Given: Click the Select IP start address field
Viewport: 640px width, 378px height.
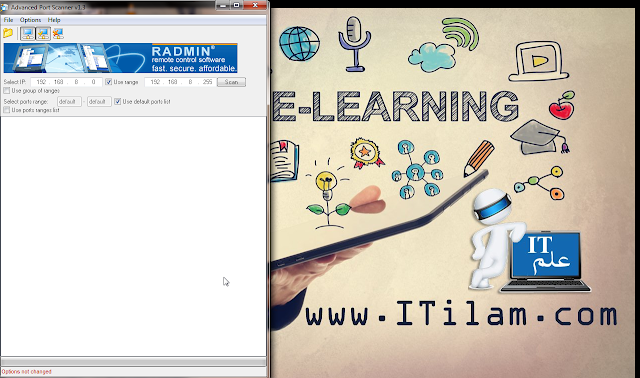Looking at the screenshot, I should (x=66, y=82).
